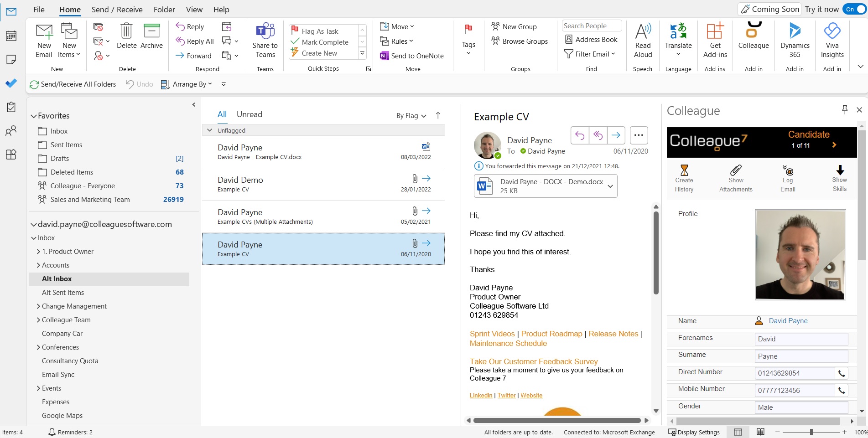868x438 pixels.
Task: Share the email to Teams
Action: (x=265, y=41)
